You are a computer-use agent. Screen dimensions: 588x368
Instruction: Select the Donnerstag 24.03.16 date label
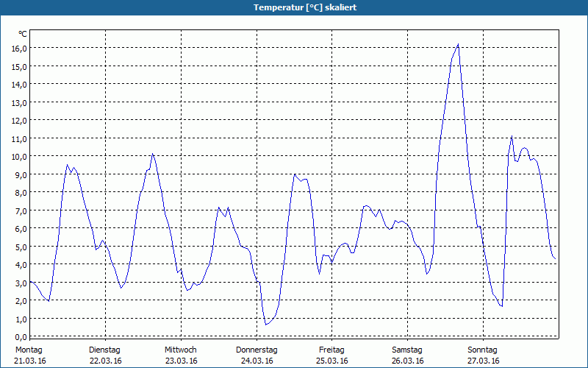(x=257, y=355)
